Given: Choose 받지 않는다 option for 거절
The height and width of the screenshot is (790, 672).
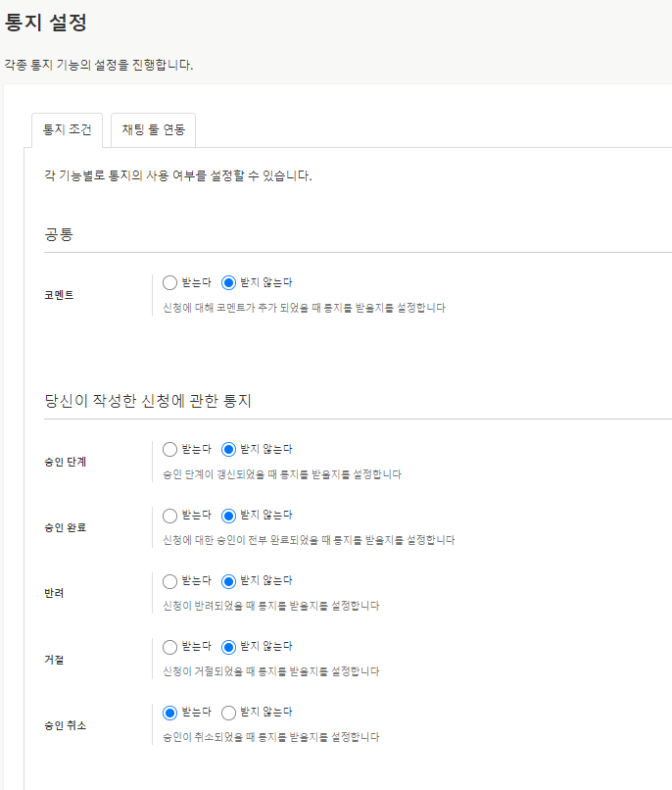Looking at the screenshot, I should [229, 646].
